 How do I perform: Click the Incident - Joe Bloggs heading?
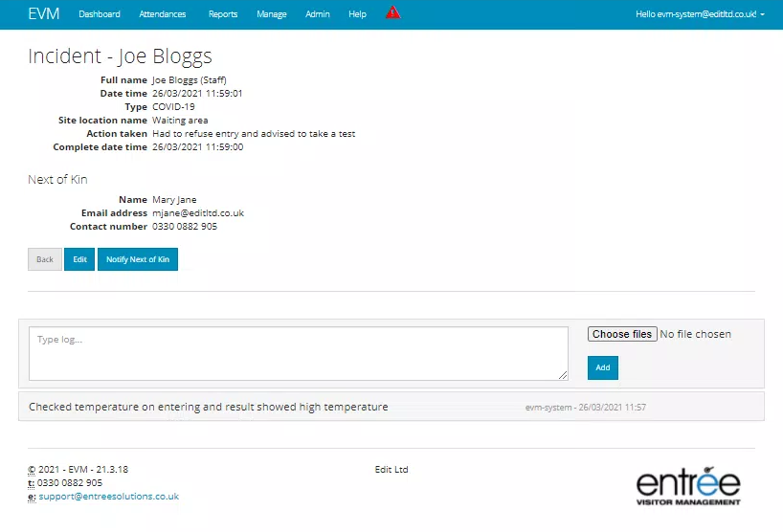tap(120, 55)
